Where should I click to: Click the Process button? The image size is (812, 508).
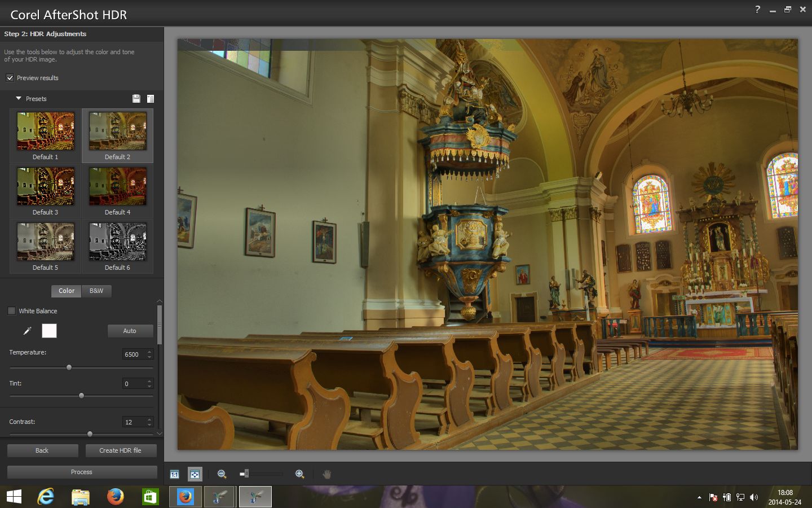82,472
